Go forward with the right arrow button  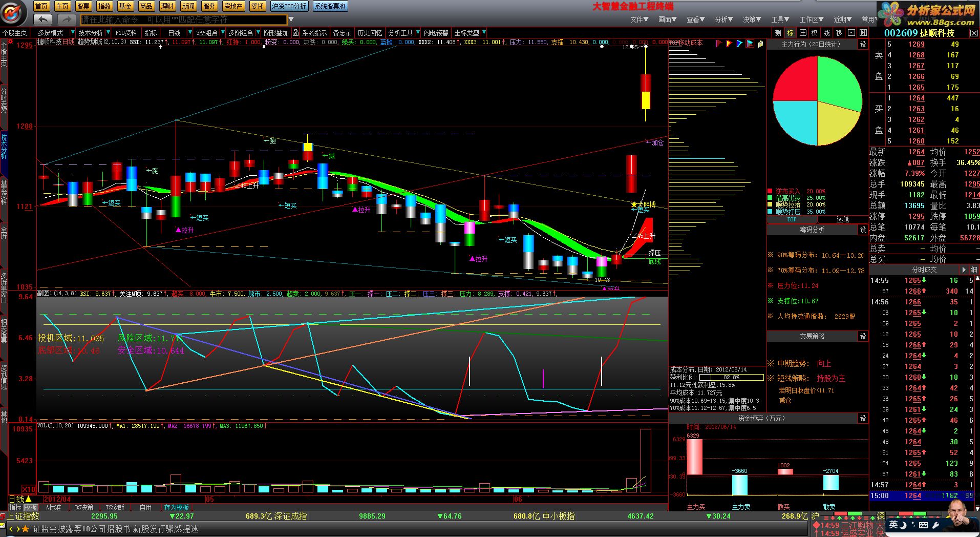pyautogui.click(x=66, y=19)
